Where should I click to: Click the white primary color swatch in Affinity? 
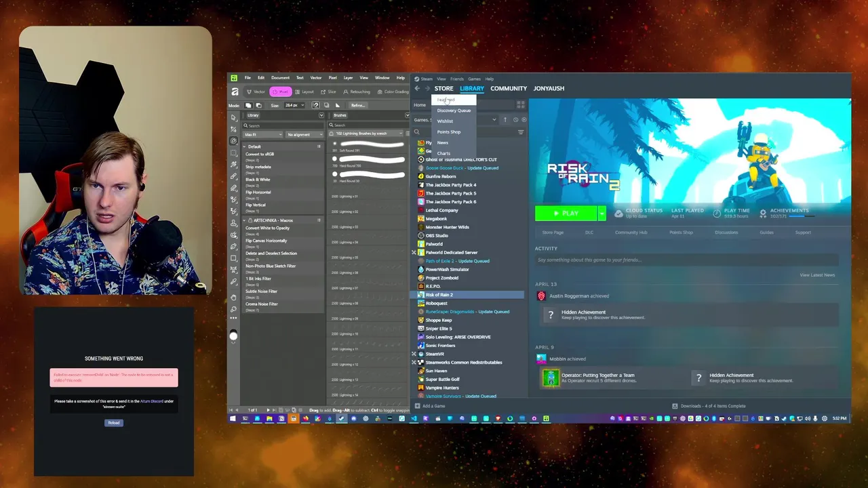tap(233, 335)
